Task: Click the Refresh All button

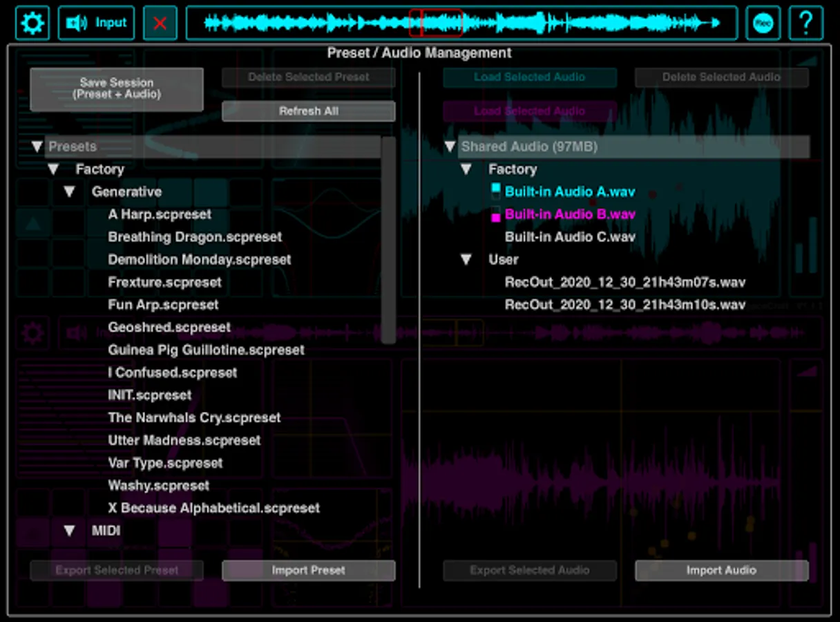Action: 308,111
